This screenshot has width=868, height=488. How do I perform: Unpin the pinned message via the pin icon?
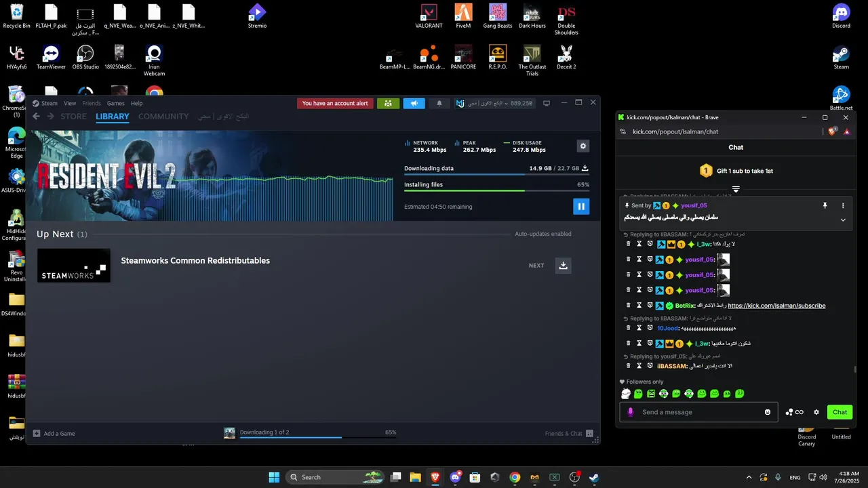pos(825,205)
